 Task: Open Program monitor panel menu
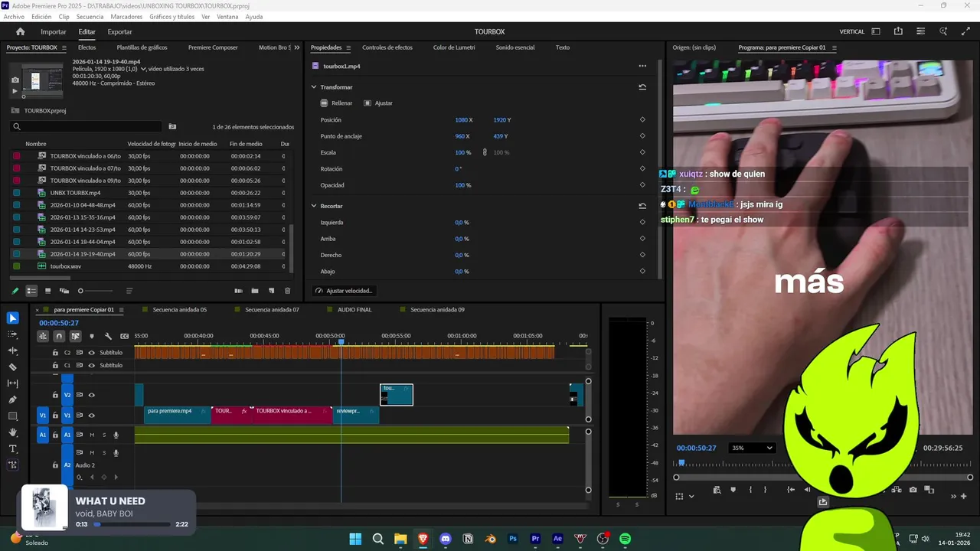[x=835, y=47]
